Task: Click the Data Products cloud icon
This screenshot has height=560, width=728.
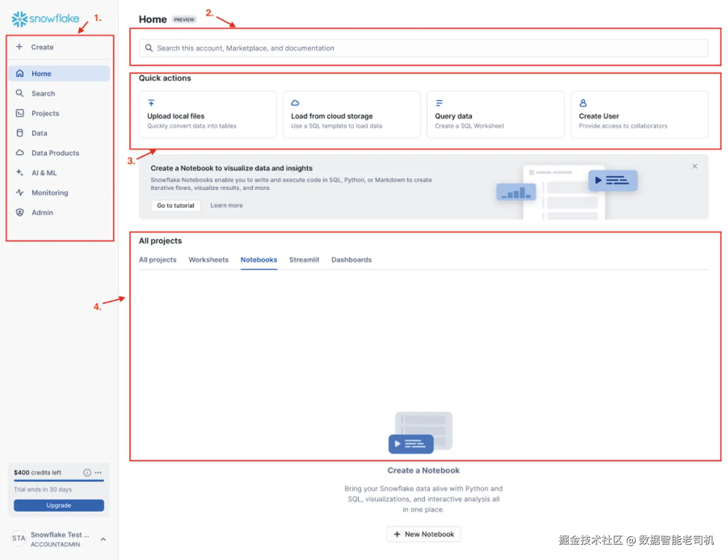Action: point(20,152)
